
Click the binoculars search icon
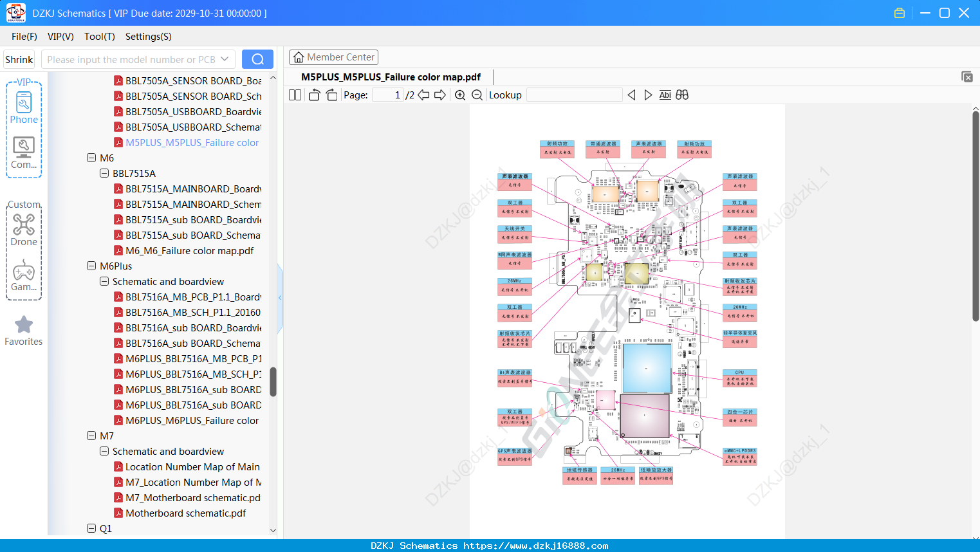(682, 95)
